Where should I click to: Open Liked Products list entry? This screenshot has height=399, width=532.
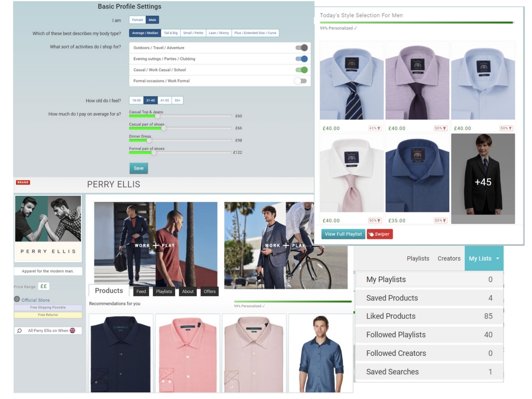429,316
